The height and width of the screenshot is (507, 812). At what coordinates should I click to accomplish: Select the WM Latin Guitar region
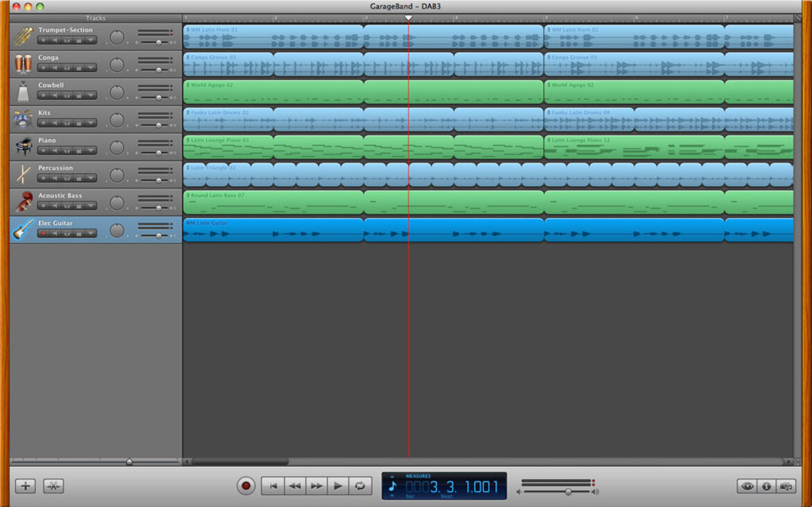tap(273, 230)
